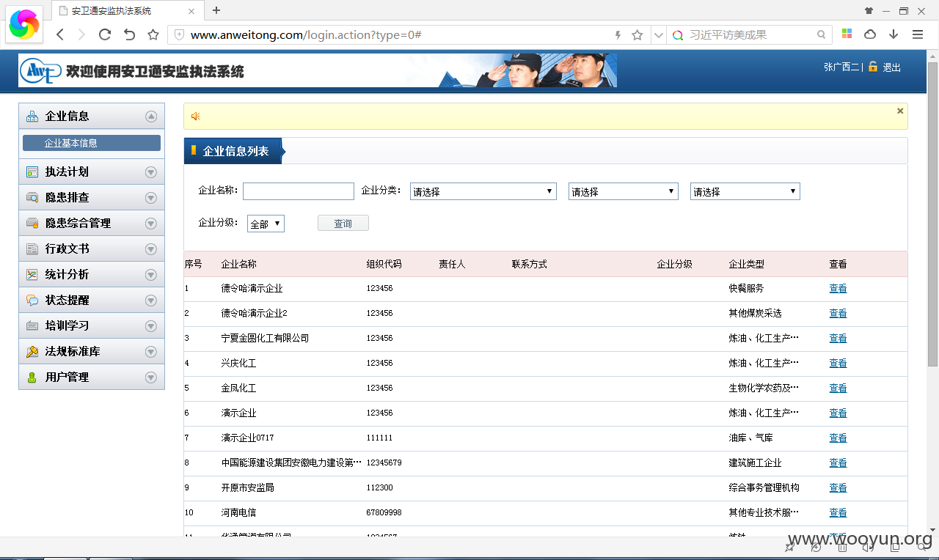This screenshot has width=939, height=560.
Task: Open the 企业分级 全部 dropdown
Action: point(266,224)
